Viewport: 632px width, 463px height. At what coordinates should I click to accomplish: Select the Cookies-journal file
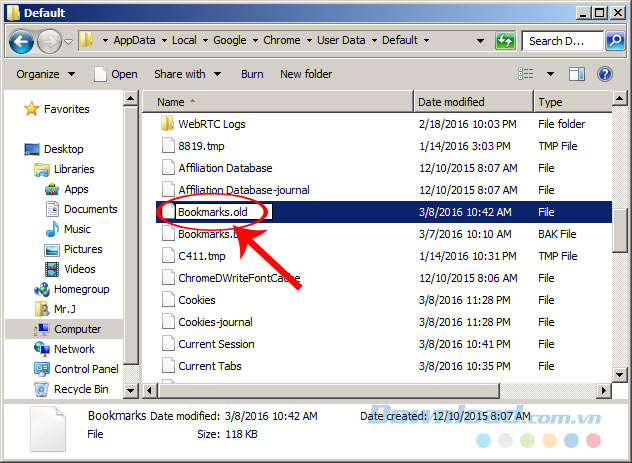click(x=215, y=322)
